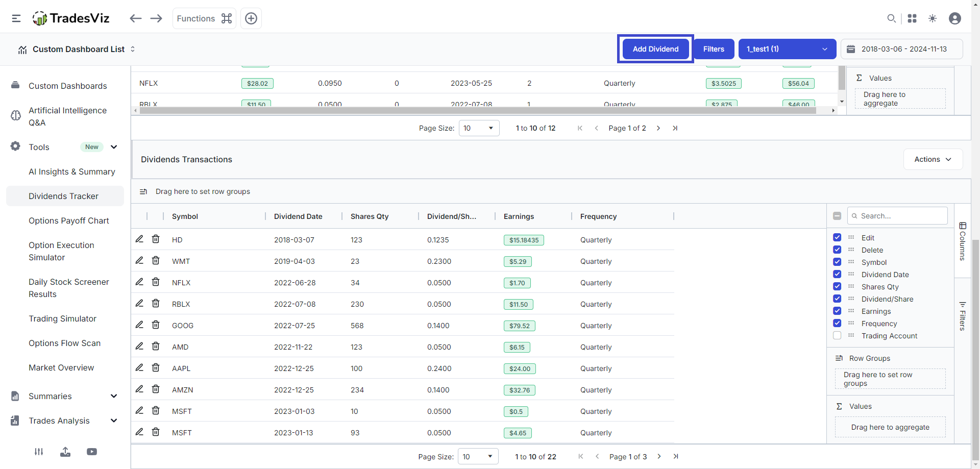Toggle the light/dark theme icon
This screenshot has width=980, height=469.
coord(933,18)
